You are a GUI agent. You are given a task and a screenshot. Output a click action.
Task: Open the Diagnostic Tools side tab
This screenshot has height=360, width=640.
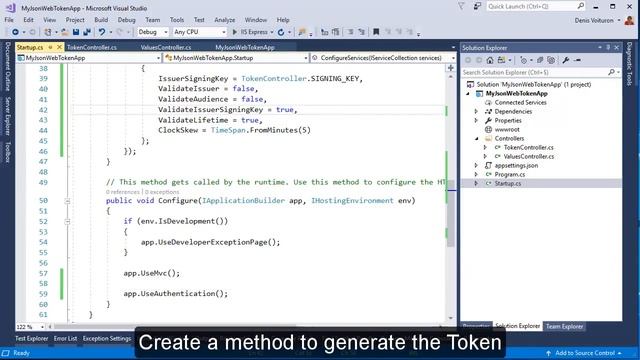pos(629,64)
